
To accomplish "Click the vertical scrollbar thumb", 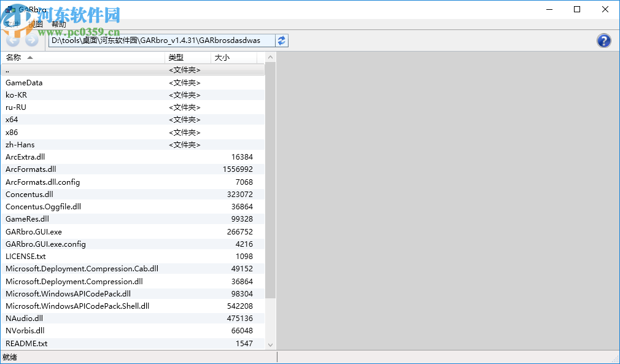I will click(270, 180).
